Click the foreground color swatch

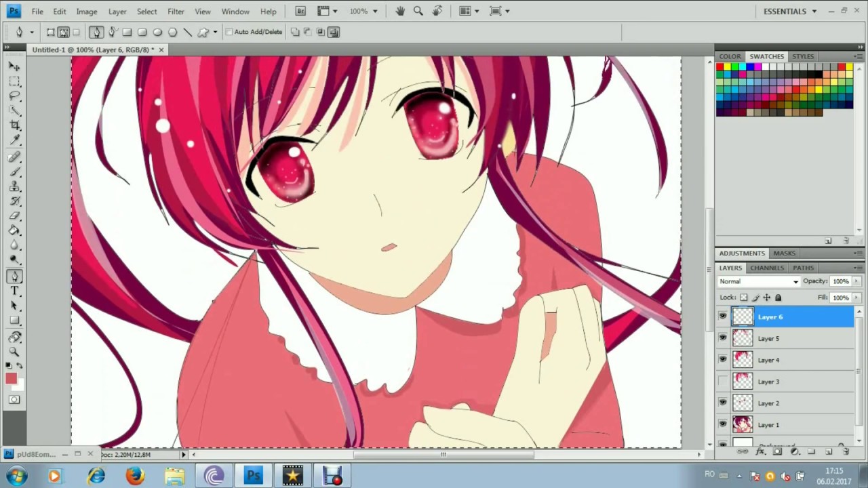pyautogui.click(x=11, y=379)
